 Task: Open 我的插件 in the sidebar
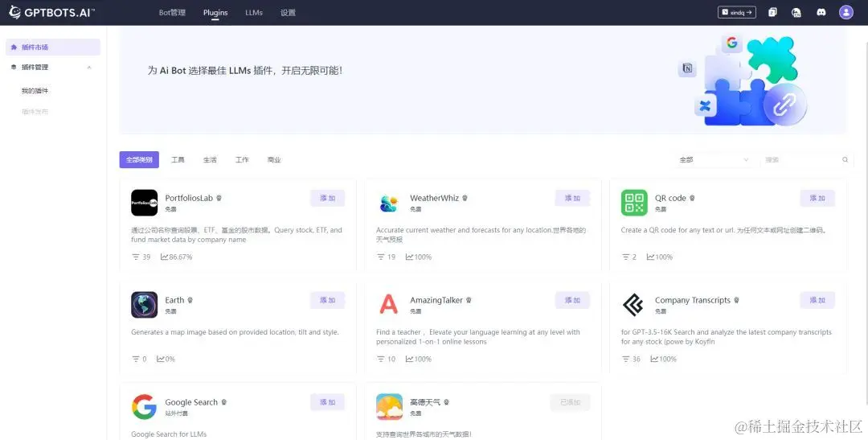[x=35, y=91]
